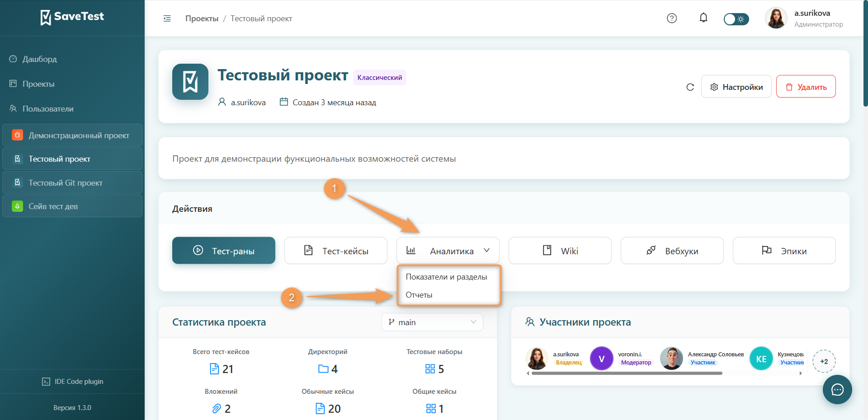Viewport: 868px width, 420px height.
Task: Open the Wiki section
Action: coord(560,251)
